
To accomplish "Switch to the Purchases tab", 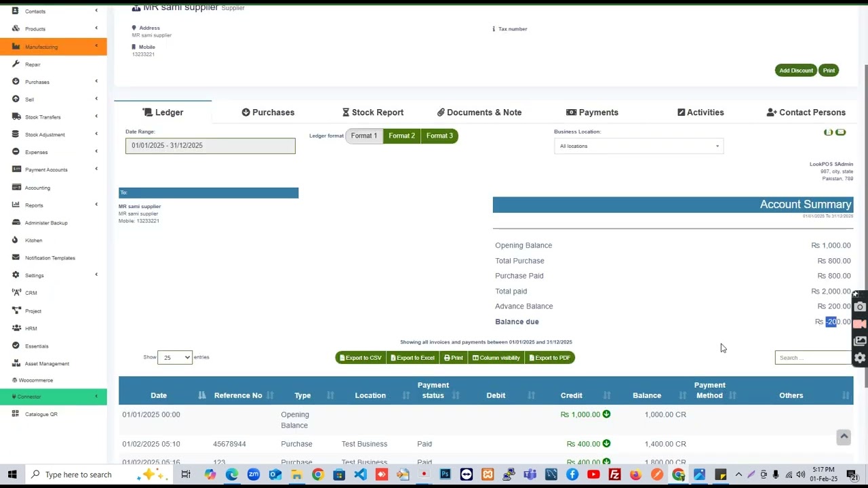I will point(268,113).
